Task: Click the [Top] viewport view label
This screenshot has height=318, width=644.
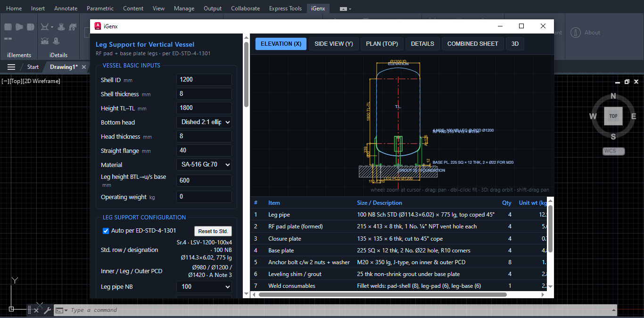Action: click(x=15, y=81)
